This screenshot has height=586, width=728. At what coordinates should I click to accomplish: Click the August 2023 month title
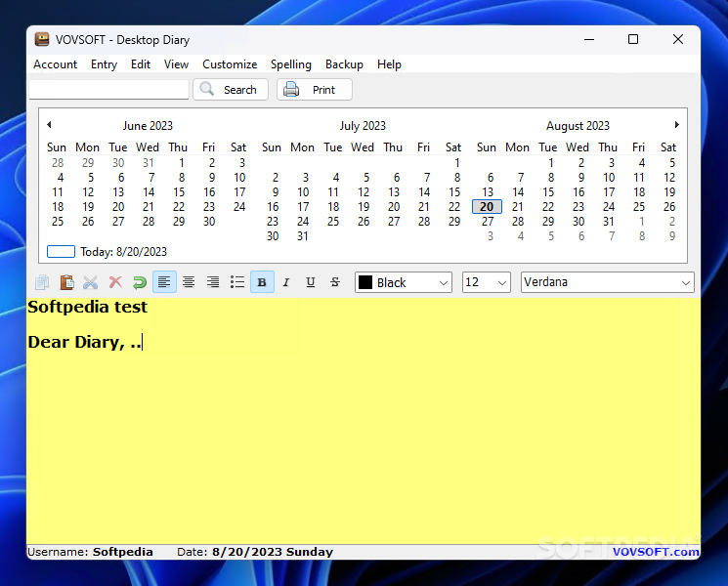point(578,126)
